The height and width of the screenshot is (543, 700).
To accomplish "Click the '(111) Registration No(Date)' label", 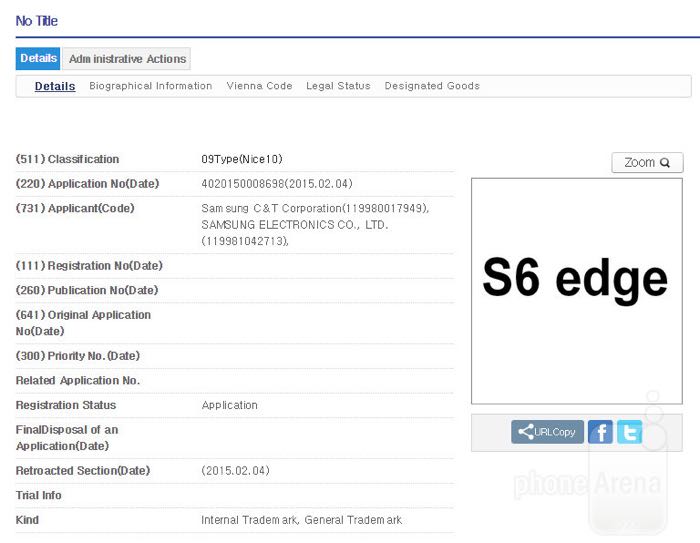I will [x=89, y=266].
